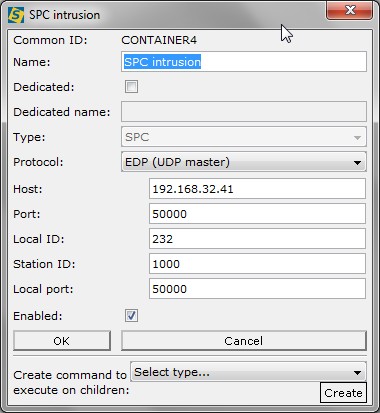Screen dimensions: 380x413
Task: Click the Local ID field with 232
Action: coord(257,239)
